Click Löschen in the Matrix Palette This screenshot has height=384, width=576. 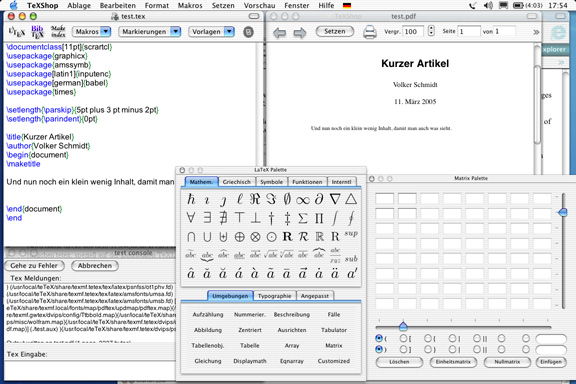click(x=399, y=362)
